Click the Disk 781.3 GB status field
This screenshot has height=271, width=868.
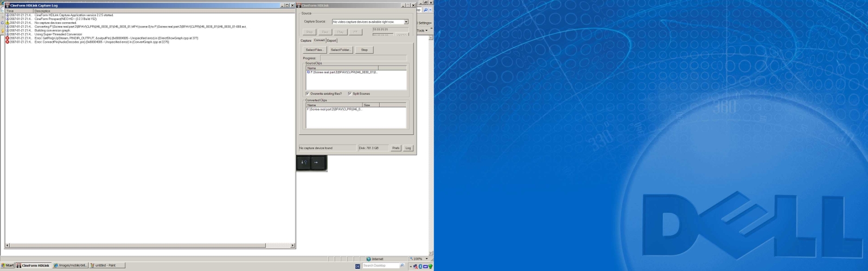coord(373,148)
